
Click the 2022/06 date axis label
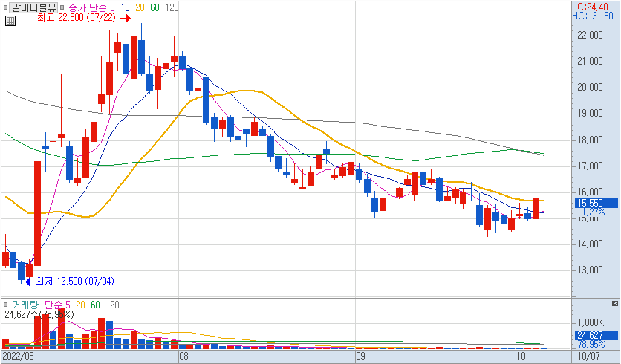(x=19, y=356)
